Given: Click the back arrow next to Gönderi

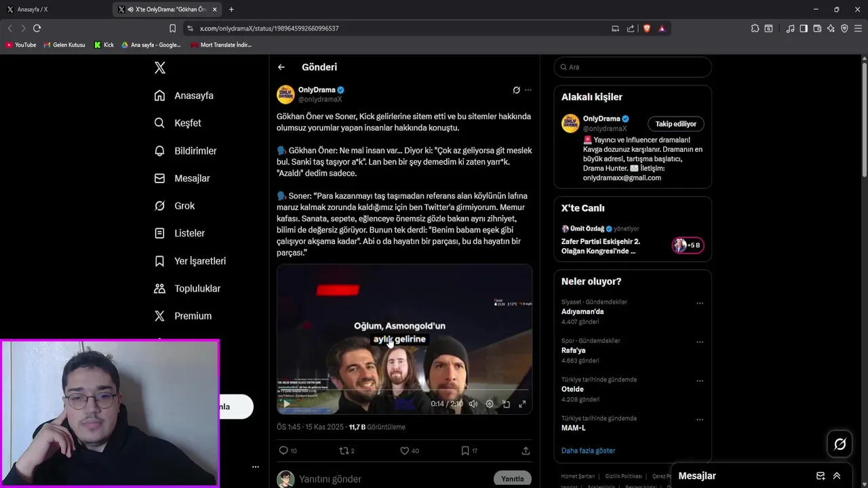Looking at the screenshot, I should (x=281, y=67).
